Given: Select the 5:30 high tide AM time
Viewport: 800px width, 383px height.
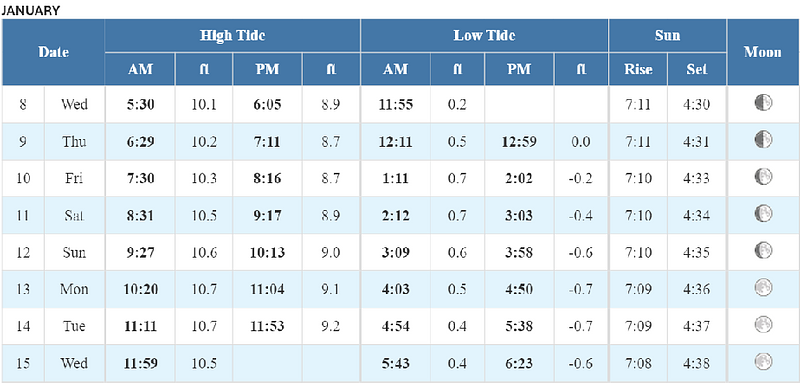Looking at the screenshot, I should click(140, 105).
